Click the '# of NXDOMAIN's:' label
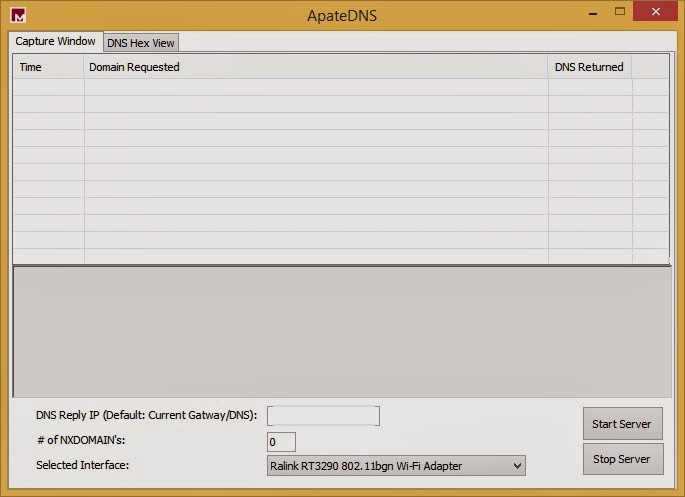This screenshot has height=497, width=685. [81, 440]
